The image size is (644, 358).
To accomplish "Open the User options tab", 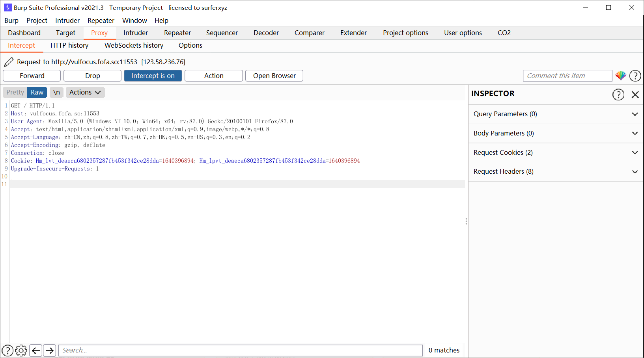I will [463, 33].
